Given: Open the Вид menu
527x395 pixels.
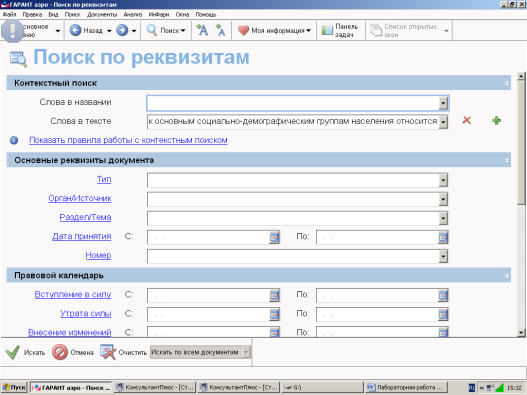Looking at the screenshot, I should coord(53,14).
